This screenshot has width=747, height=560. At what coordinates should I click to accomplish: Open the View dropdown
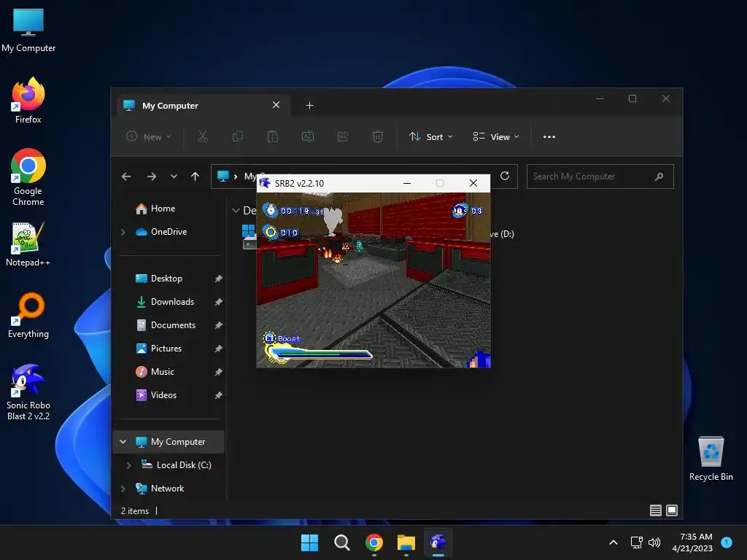(495, 136)
